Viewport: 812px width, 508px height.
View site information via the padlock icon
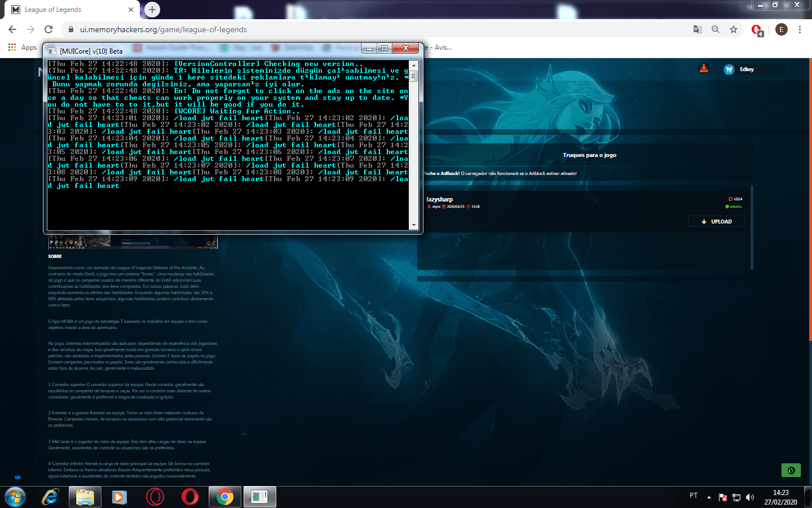[x=71, y=29]
